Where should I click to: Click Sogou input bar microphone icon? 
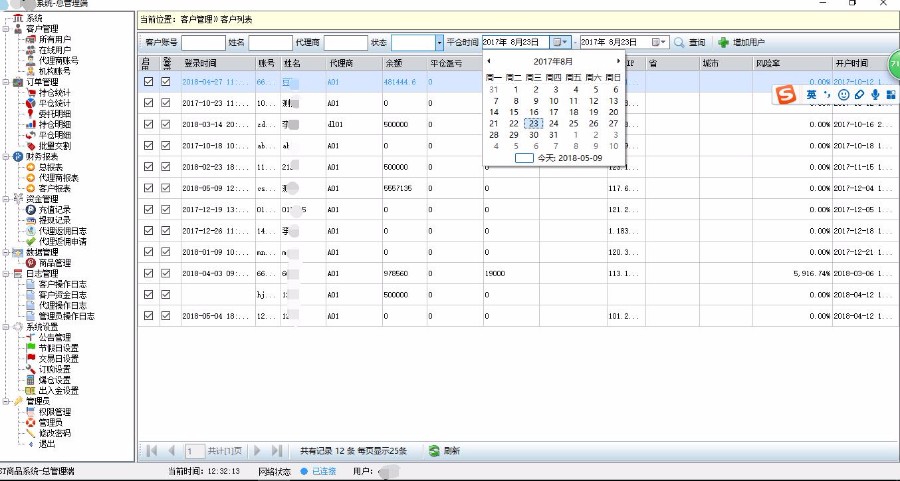tap(874, 95)
